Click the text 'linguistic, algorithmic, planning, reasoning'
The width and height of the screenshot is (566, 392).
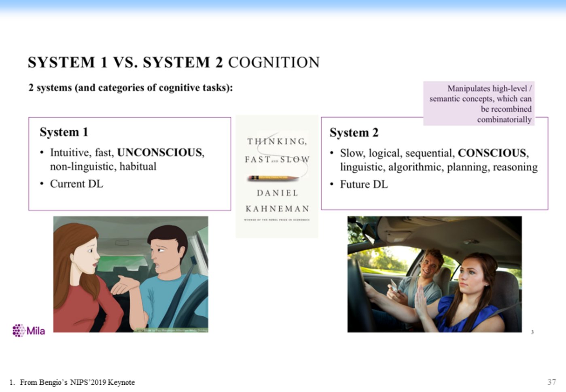coord(439,167)
